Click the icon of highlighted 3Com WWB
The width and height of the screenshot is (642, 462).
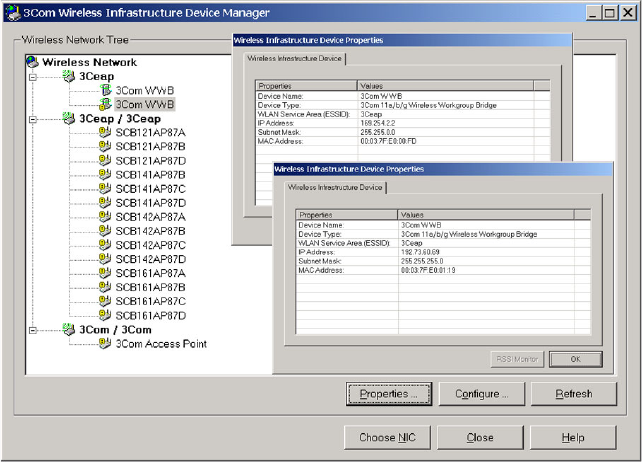(106, 104)
